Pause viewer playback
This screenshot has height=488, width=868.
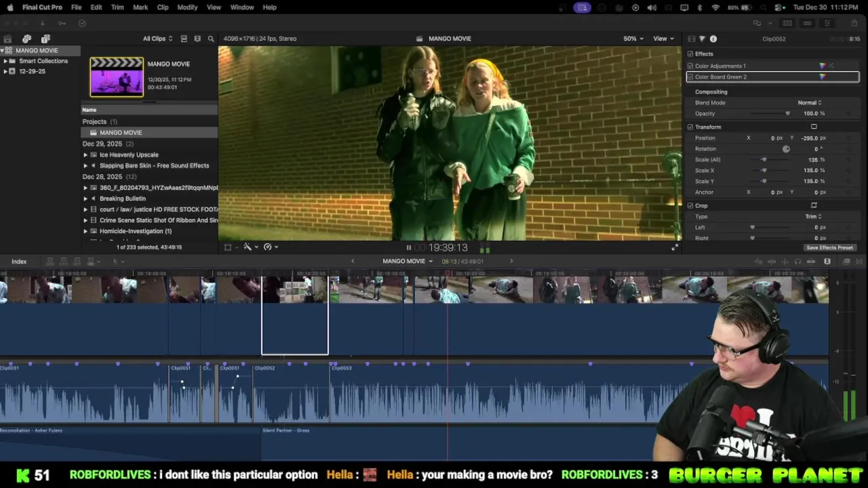409,248
